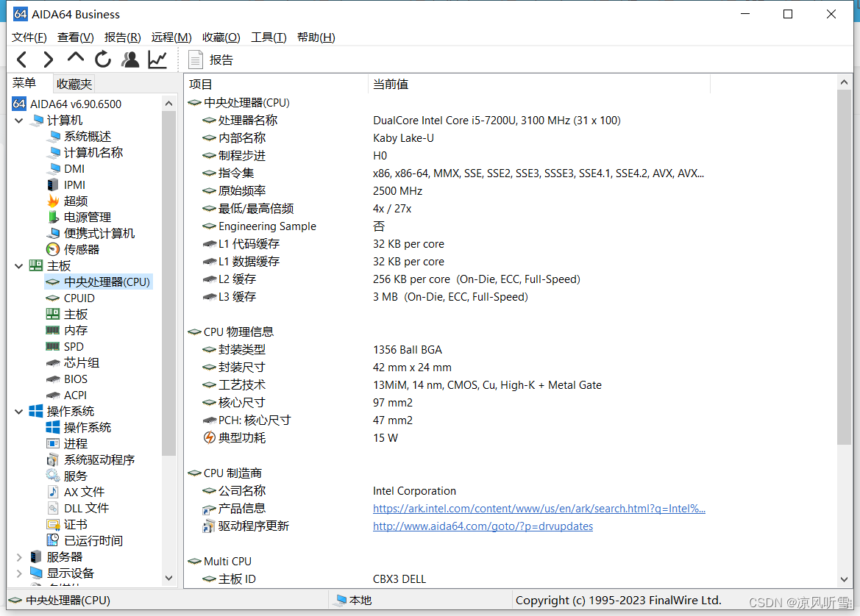Viewport: 860px width, 616px height.
Task: Click the details pane scroll-up arrow
Action: point(844,82)
